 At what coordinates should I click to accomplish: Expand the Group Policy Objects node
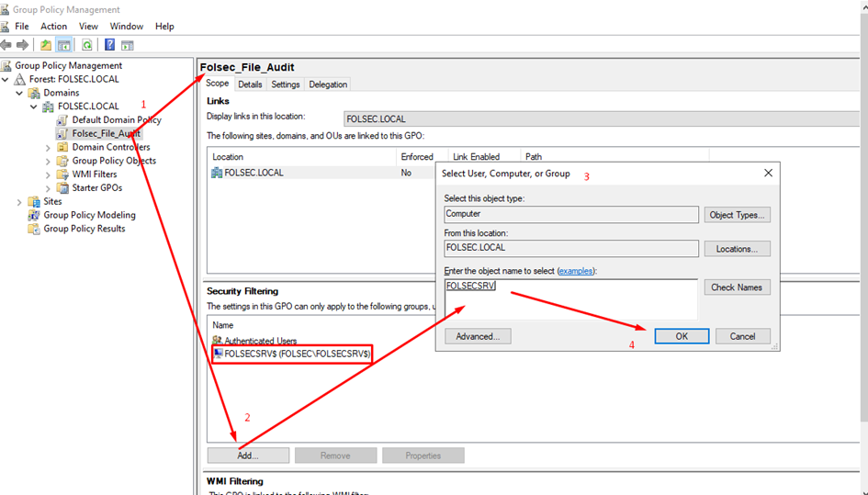pyautogui.click(x=49, y=161)
